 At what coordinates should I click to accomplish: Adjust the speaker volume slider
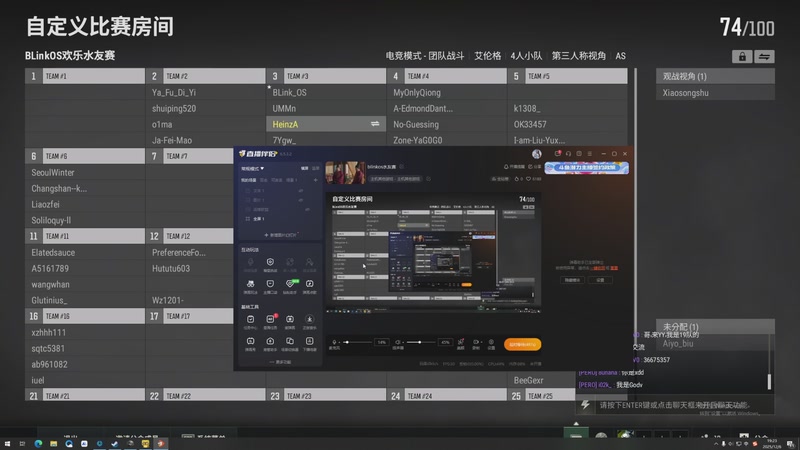(422, 342)
